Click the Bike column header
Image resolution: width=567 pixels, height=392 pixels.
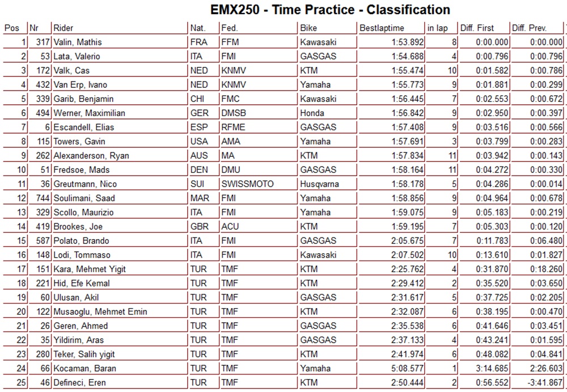click(x=310, y=28)
